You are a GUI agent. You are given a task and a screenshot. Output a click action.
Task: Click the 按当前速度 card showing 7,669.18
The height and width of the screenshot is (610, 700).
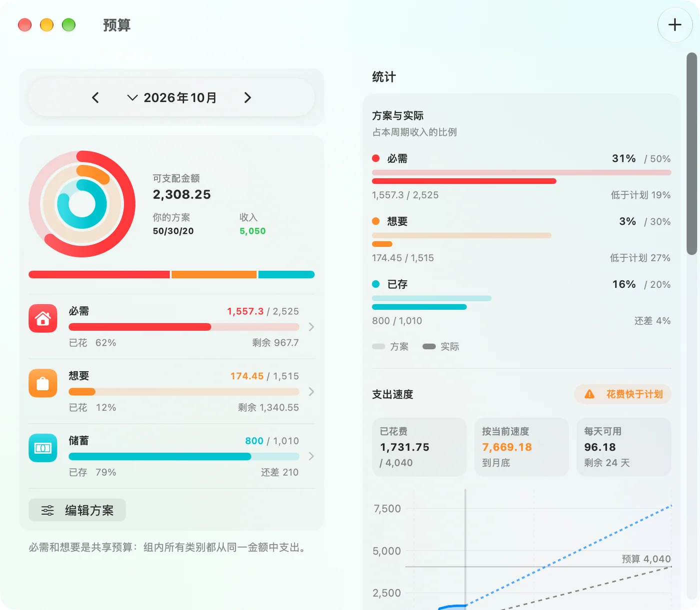(521, 447)
